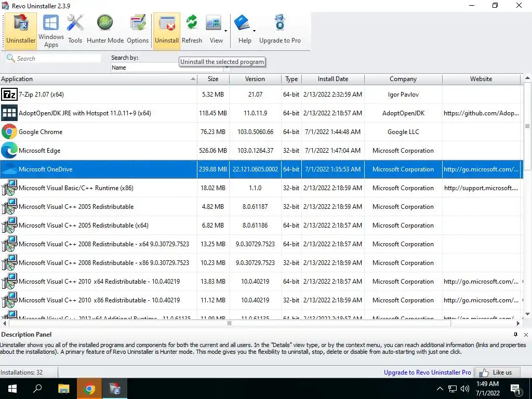Pin the Description Panel

click(516, 335)
